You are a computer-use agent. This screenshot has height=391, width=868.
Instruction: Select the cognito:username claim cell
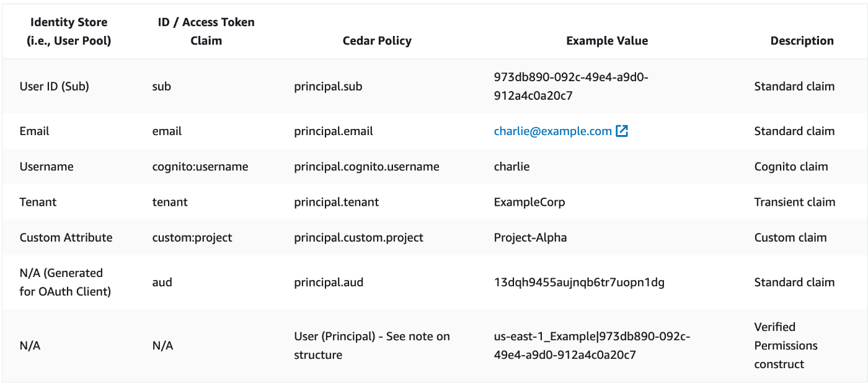tap(200, 167)
